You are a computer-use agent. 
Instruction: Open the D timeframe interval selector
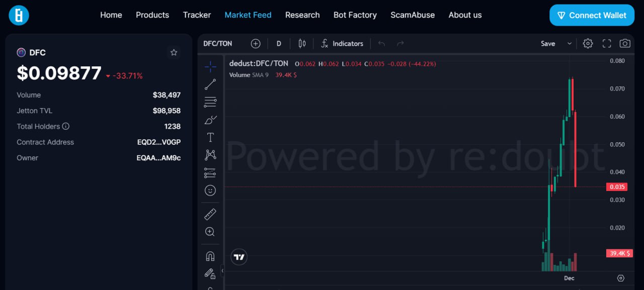tap(279, 44)
